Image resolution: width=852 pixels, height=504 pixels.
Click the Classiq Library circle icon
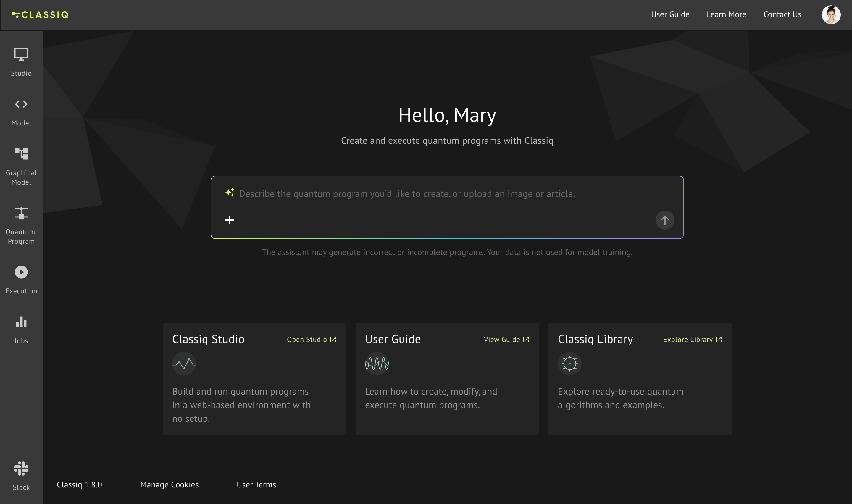tap(569, 364)
